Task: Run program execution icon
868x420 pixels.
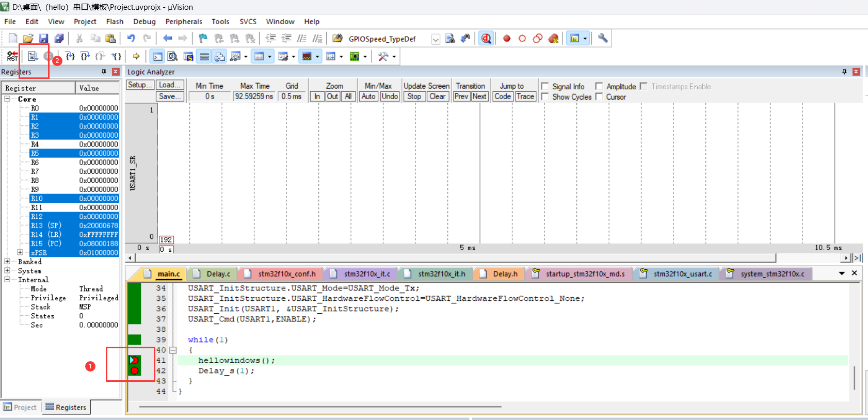Action: pos(33,56)
